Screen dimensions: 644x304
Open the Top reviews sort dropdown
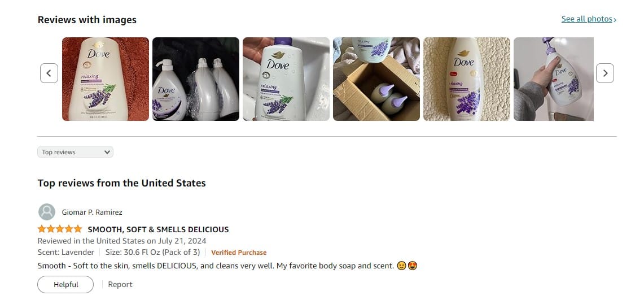coord(75,152)
